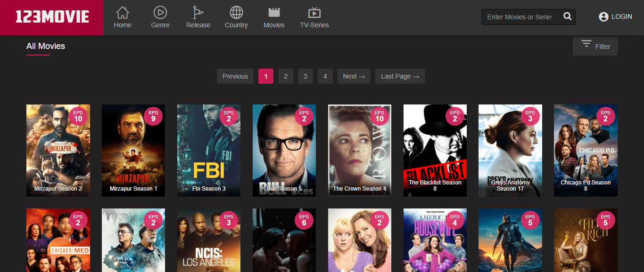644x272 pixels.
Task: Click EPS 10 badge on The Crown Season 4
Action: pos(380,116)
